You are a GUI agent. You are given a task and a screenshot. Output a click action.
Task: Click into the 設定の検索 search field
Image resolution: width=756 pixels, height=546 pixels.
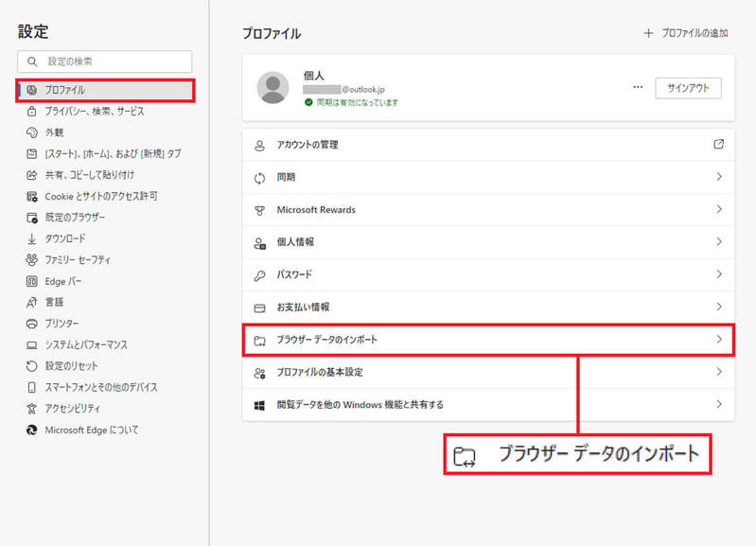tap(105, 62)
